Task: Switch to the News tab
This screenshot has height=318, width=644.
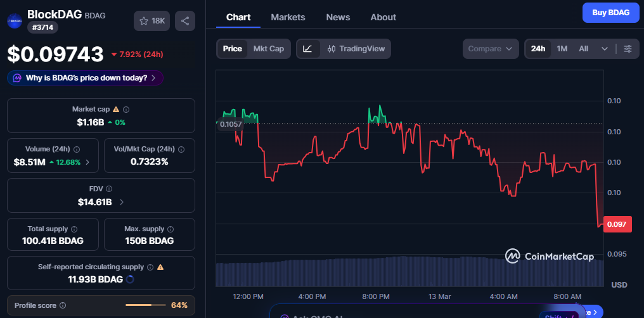Action: click(338, 17)
